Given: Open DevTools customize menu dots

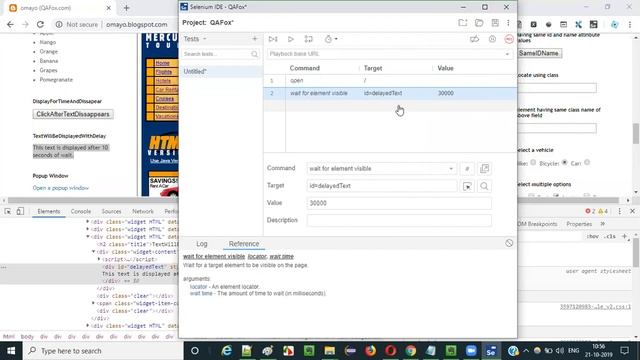Looking at the screenshot, I should [x=619, y=211].
